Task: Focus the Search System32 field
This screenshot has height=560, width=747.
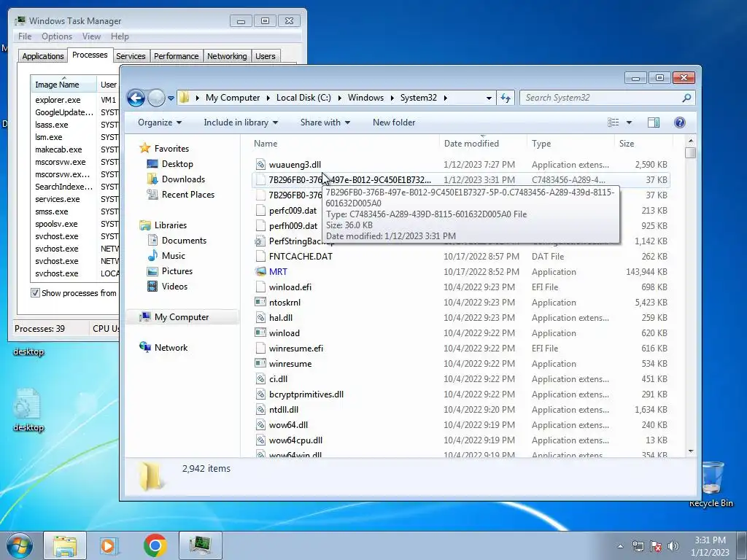Action: pyautogui.click(x=608, y=98)
